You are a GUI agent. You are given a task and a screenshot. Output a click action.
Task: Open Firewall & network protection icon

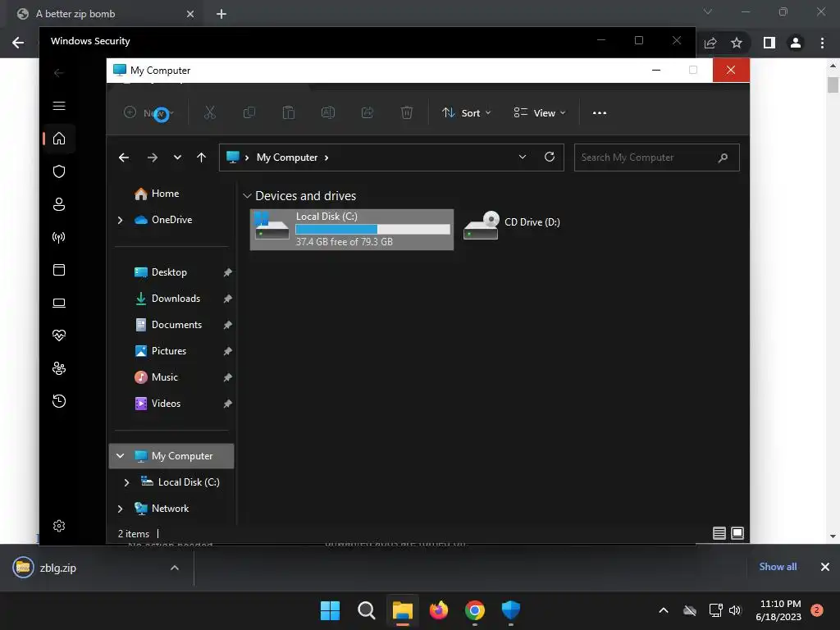59,237
